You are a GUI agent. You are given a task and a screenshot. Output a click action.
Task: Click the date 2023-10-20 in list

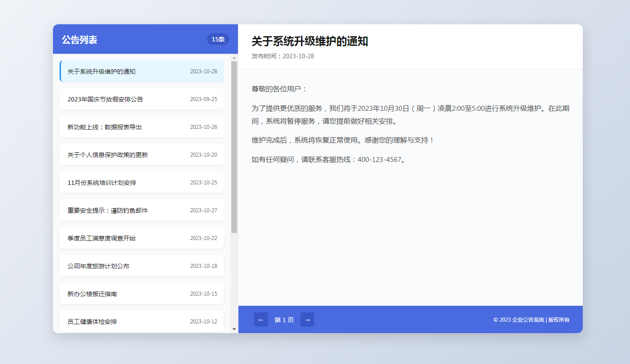[x=204, y=154]
